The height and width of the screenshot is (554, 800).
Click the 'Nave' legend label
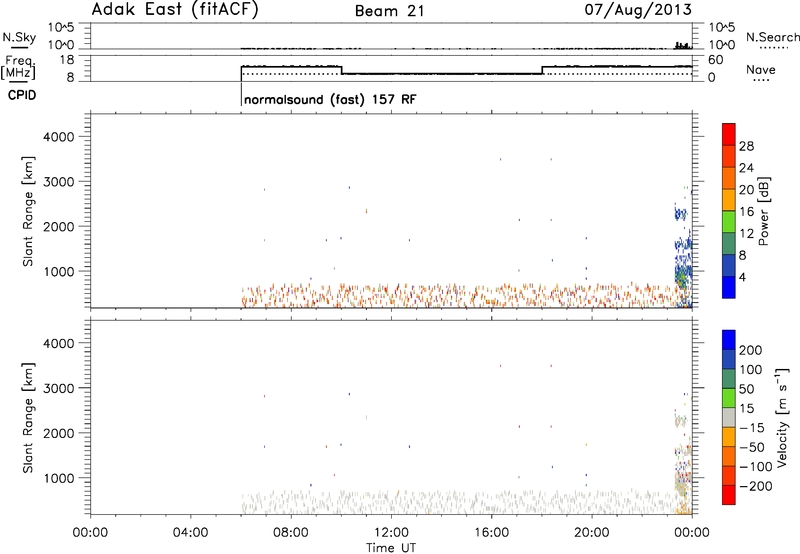click(761, 69)
